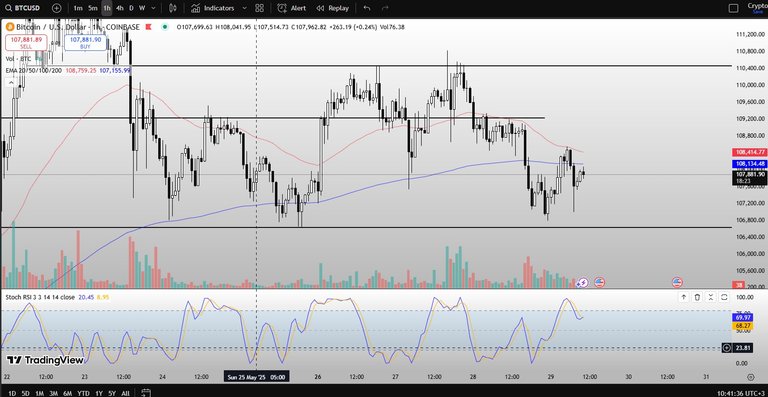Maximize the Stoch RSI indicator pane
The width and height of the screenshot is (768, 397).
(725, 297)
